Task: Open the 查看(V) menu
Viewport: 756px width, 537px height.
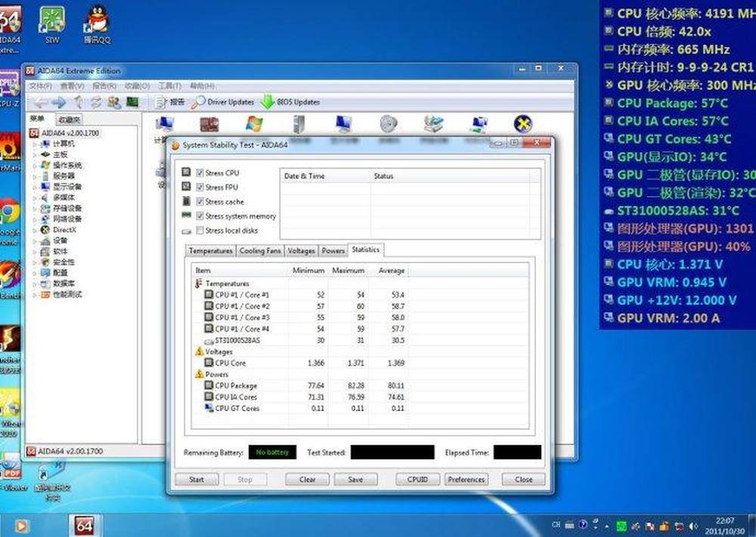Action: click(x=73, y=86)
